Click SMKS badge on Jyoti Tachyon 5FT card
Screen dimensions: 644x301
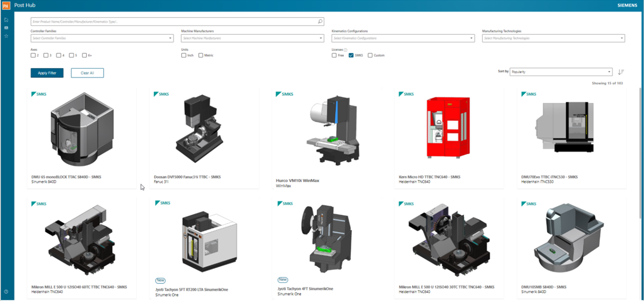point(163,203)
